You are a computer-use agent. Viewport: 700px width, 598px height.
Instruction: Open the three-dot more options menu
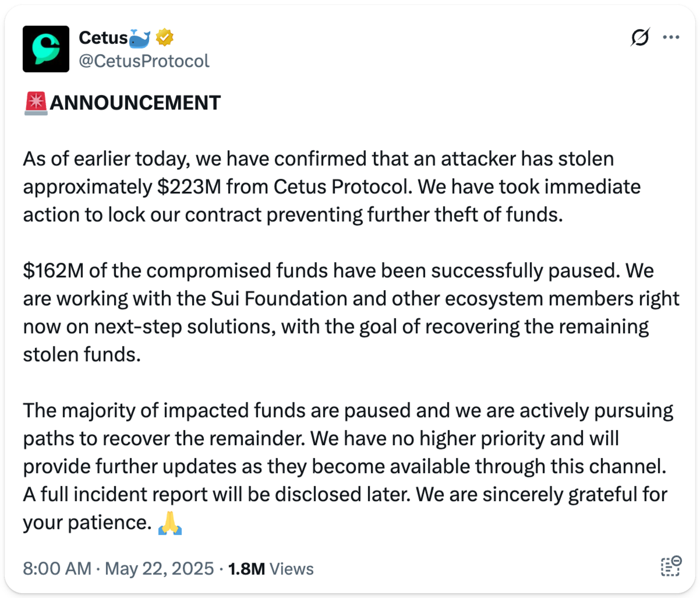click(x=671, y=38)
